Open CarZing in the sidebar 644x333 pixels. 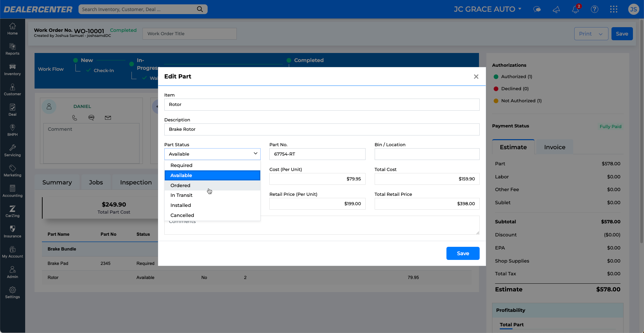pyautogui.click(x=12, y=212)
